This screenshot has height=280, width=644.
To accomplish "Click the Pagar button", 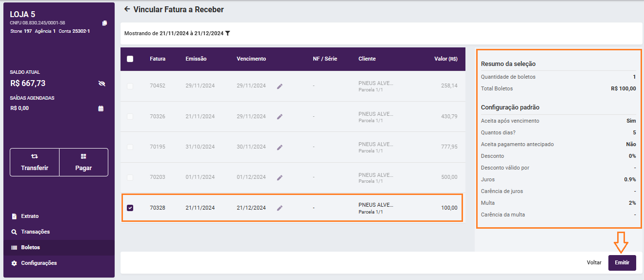I will coord(83,162).
